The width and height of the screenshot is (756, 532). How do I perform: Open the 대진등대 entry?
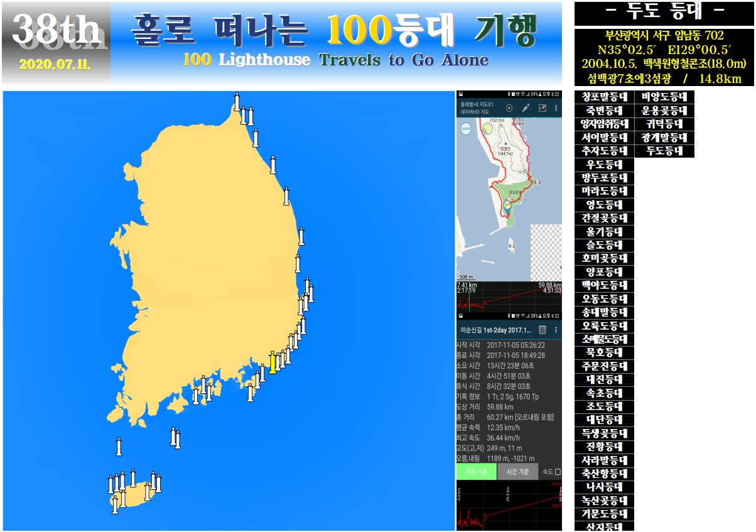(604, 380)
